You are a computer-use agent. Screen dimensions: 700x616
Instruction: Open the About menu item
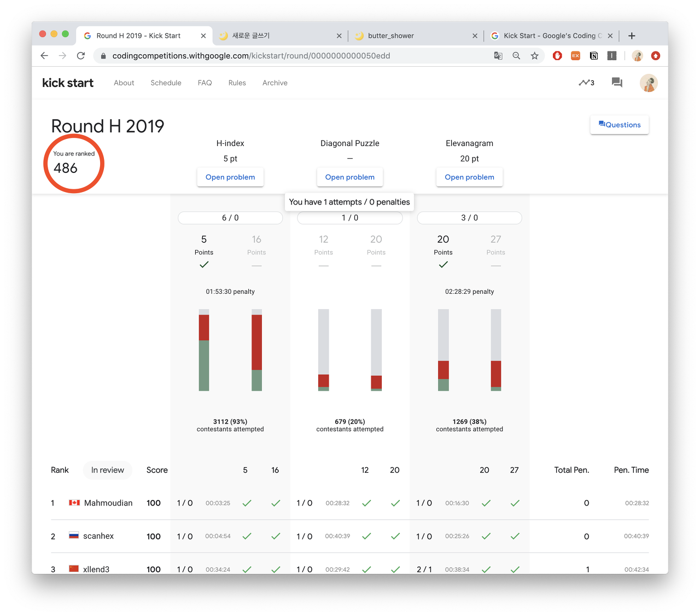(x=124, y=83)
